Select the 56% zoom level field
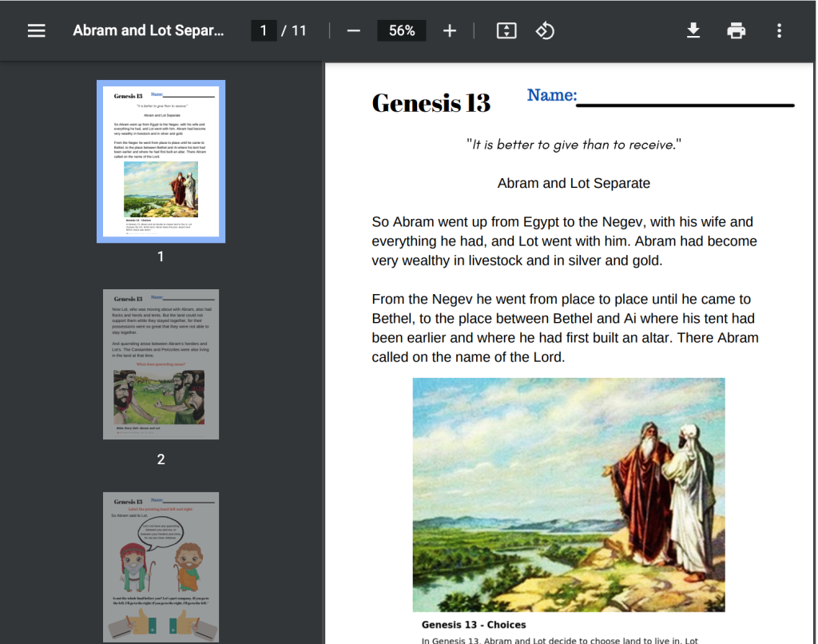Viewport: 818px width, 644px height. 401,30
